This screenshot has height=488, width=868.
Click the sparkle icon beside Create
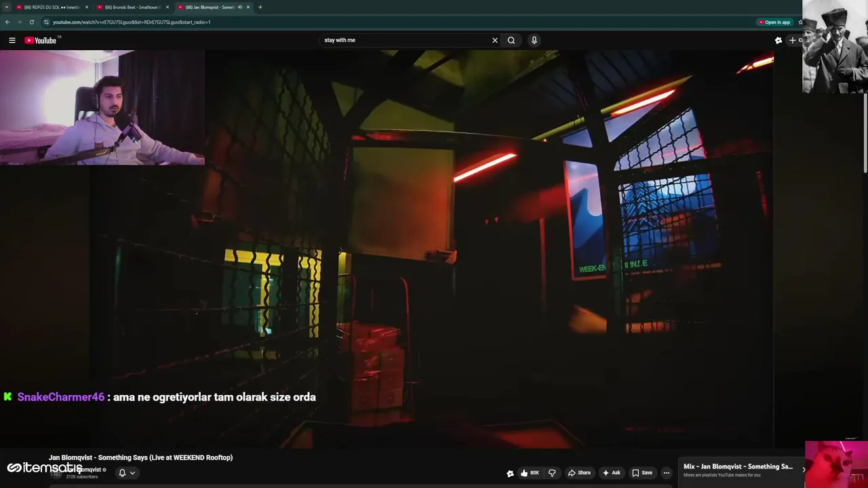[x=778, y=40]
